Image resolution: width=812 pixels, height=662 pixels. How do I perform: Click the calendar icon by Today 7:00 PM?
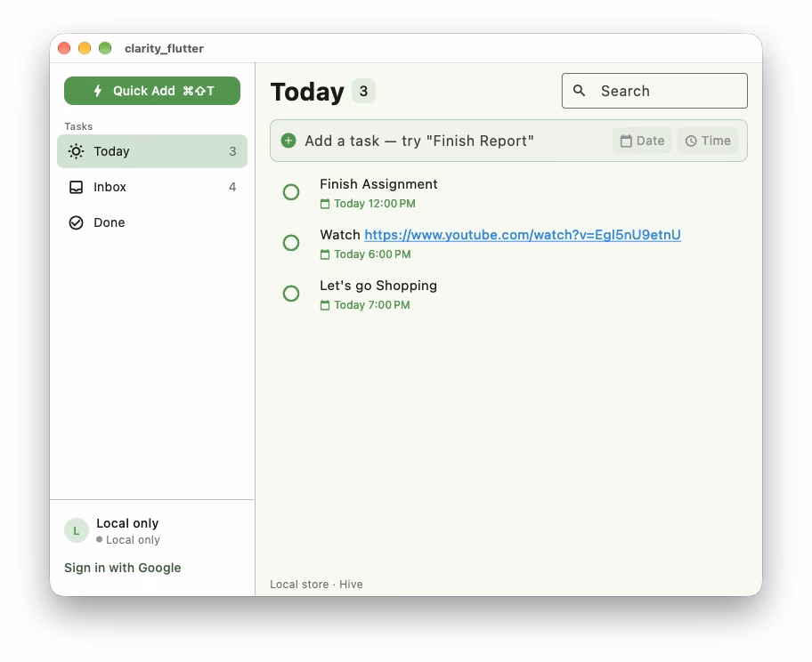click(325, 305)
